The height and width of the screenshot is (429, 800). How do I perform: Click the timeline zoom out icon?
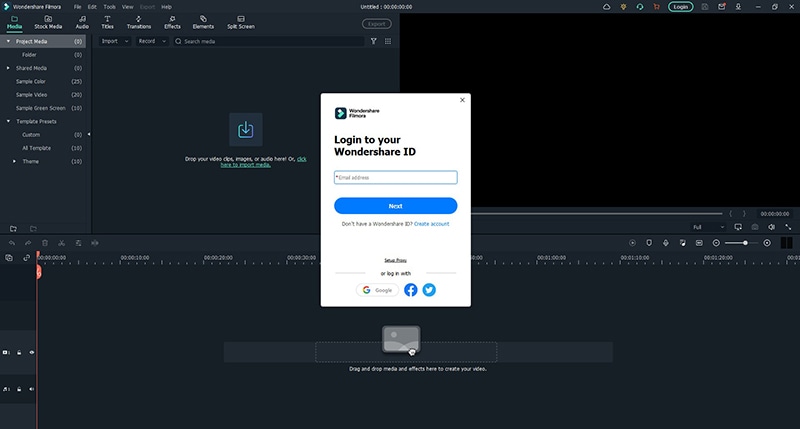pos(716,243)
